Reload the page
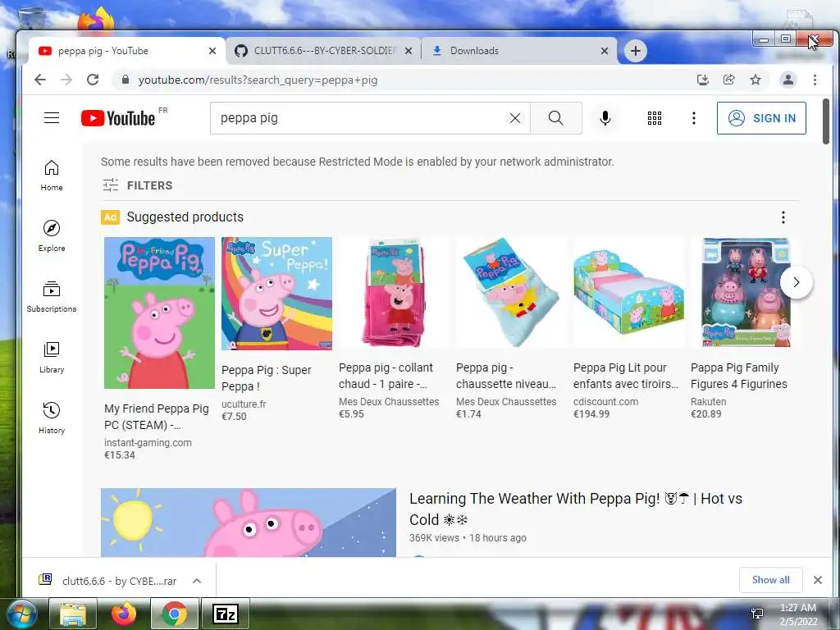The width and height of the screenshot is (840, 630). [93, 80]
